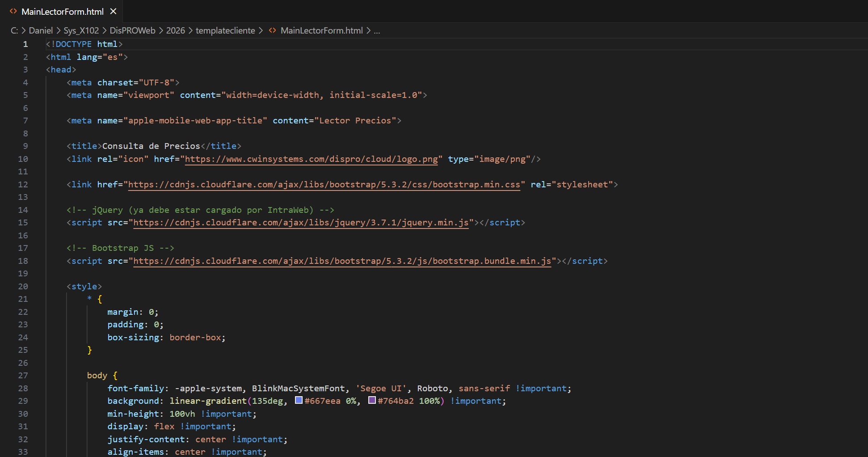Click the HTML file icon in breadcrumb
868x457 pixels.
272,30
